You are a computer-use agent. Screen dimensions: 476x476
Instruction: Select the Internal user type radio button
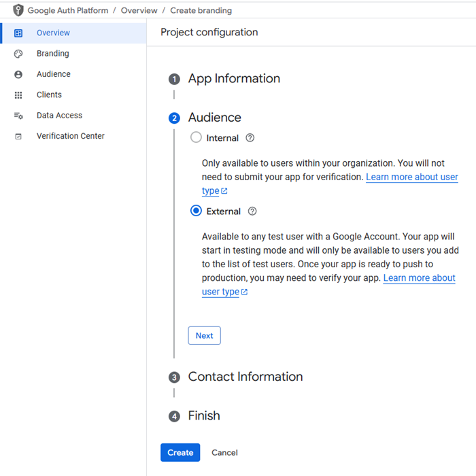197,137
